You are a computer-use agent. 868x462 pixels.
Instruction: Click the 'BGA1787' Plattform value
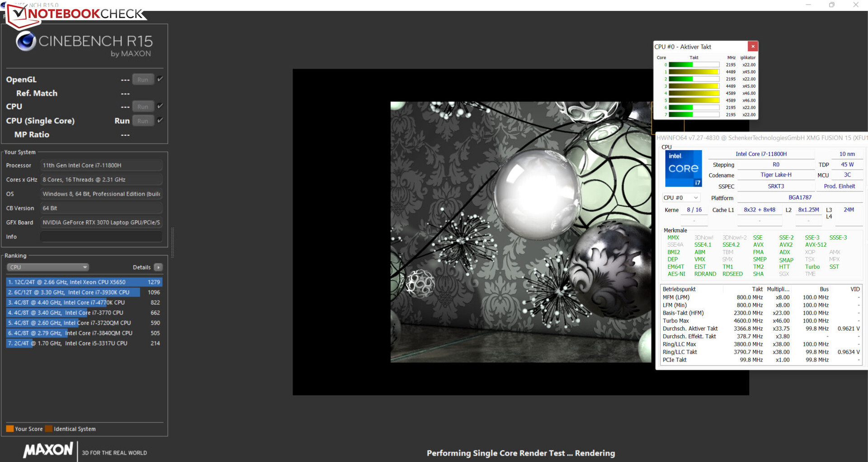[x=800, y=197]
